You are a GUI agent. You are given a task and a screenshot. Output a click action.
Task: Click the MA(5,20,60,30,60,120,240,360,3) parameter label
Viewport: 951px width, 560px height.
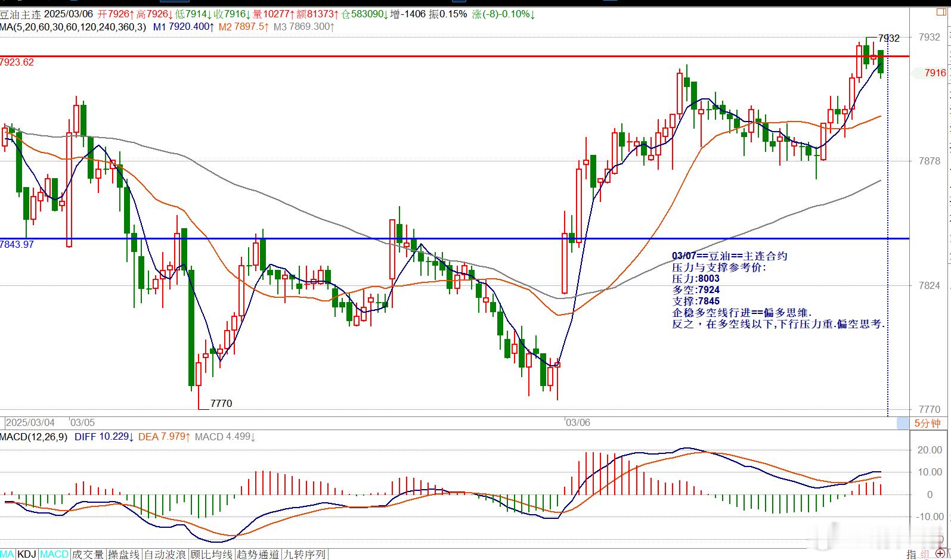[x=73, y=27]
